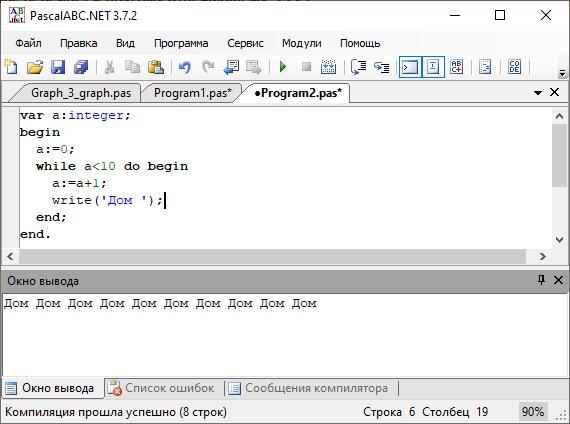
Task: Expand toolbar overflow options arrow
Action: tap(562, 73)
